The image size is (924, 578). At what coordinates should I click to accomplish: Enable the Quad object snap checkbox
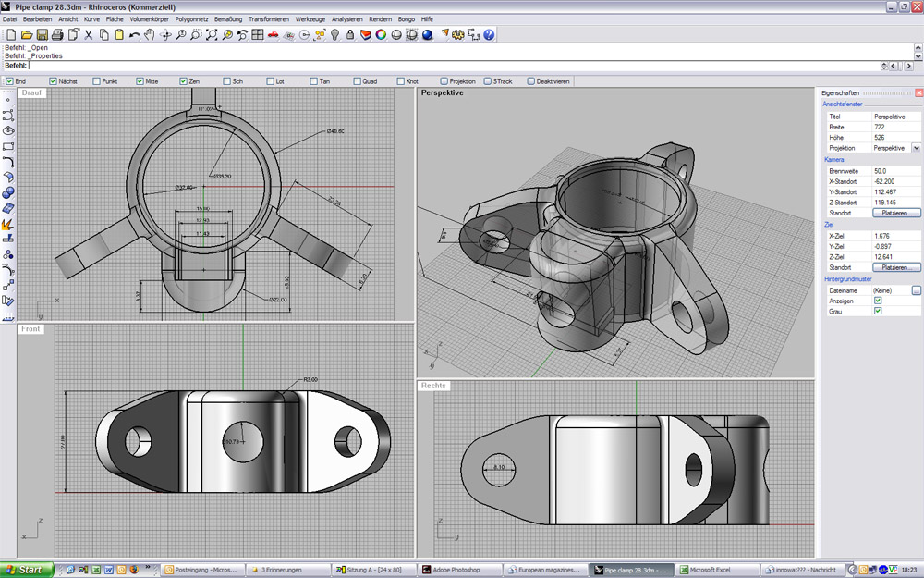coord(357,81)
